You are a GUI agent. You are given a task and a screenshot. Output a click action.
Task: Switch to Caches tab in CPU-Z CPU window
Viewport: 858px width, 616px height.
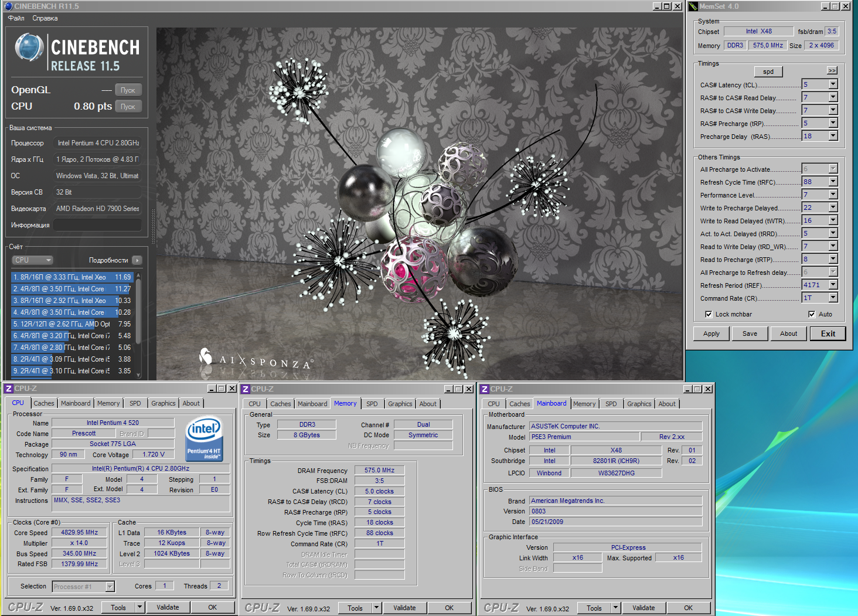click(x=43, y=403)
